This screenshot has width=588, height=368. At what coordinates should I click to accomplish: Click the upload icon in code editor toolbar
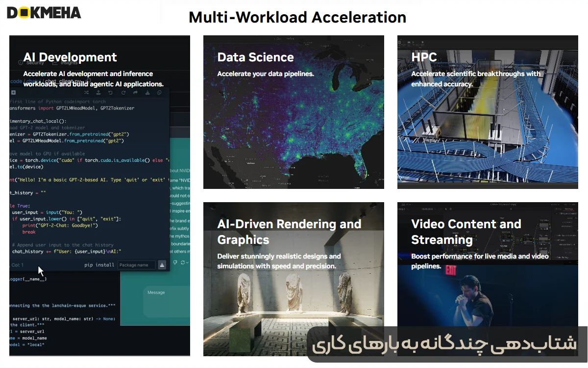click(98, 92)
